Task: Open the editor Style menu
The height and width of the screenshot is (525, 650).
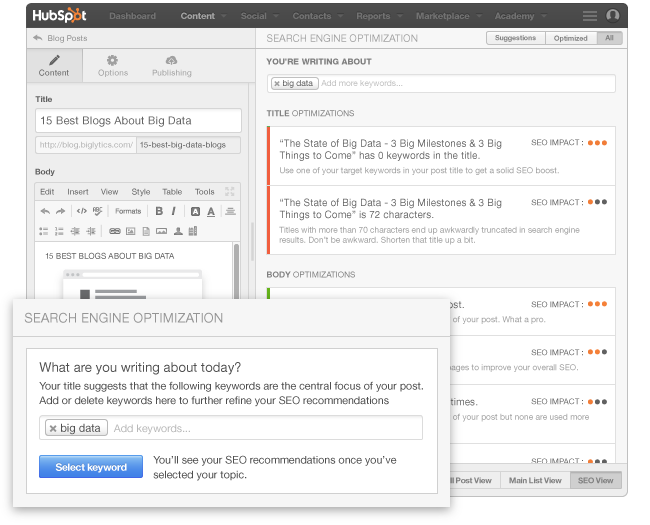Action: point(141,192)
